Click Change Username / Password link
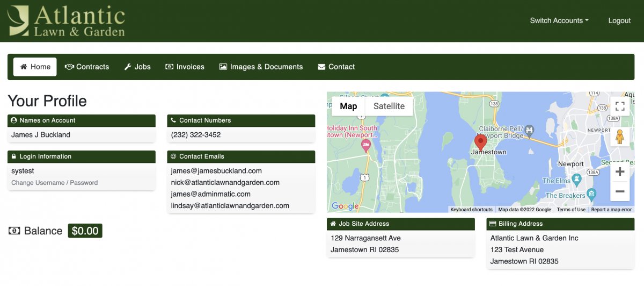 tap(54, 183)
